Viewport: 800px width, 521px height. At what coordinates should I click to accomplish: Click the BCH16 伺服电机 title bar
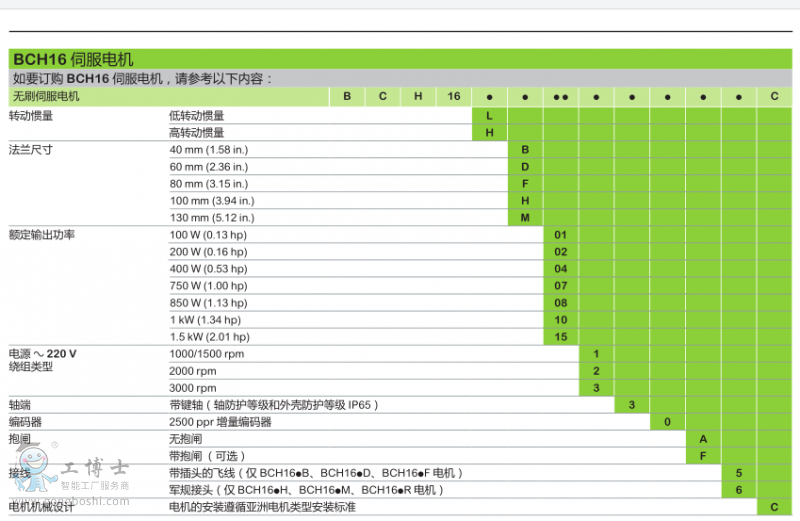pos(73,60)
